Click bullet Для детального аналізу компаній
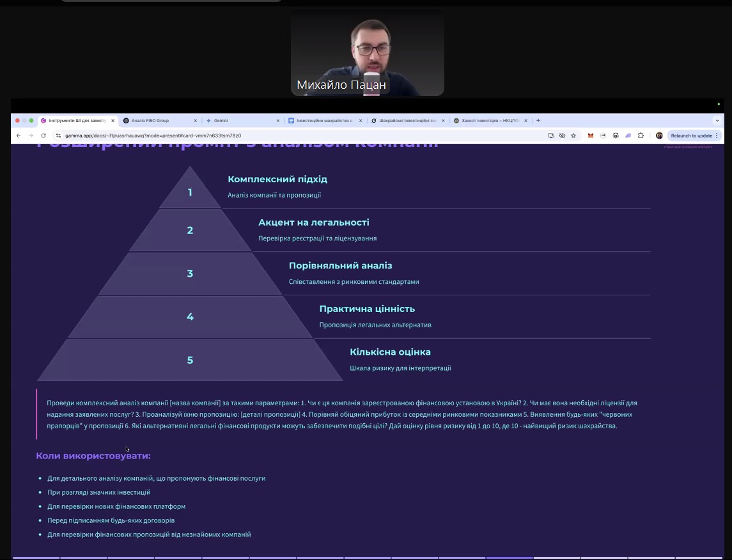The width and height of the screenshot is (732, 560). point(157,478)
